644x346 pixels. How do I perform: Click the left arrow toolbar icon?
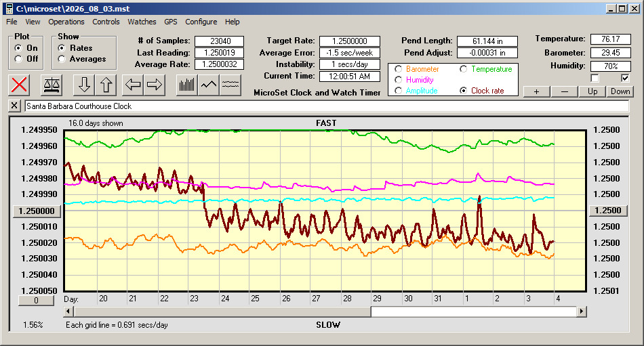[133, 85]
